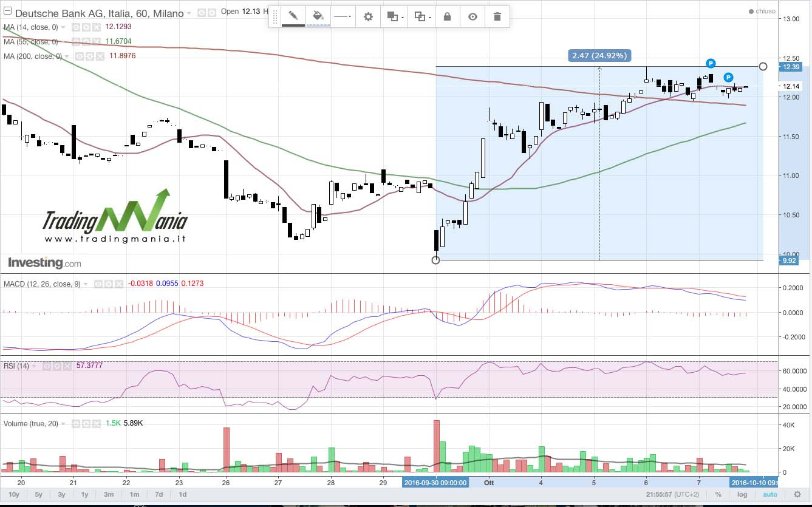This screenshot has width=812, height=507.
Task: Remove the Volume indicator
Action: tap(96, 424)
